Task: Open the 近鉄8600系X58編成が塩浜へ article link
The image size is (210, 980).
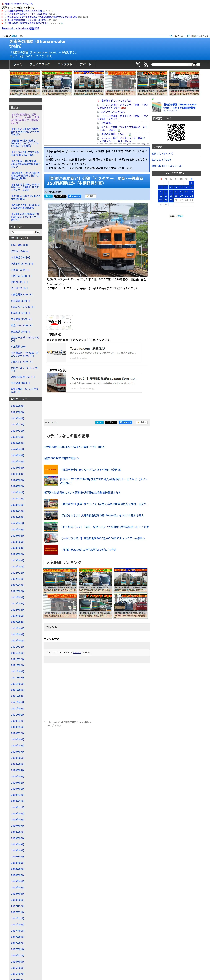Action: [x=61, y=458]
